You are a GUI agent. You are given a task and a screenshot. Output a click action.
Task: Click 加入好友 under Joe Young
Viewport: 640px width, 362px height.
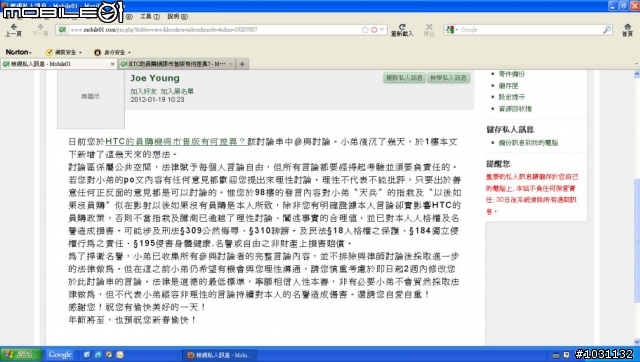coord(143,91)
